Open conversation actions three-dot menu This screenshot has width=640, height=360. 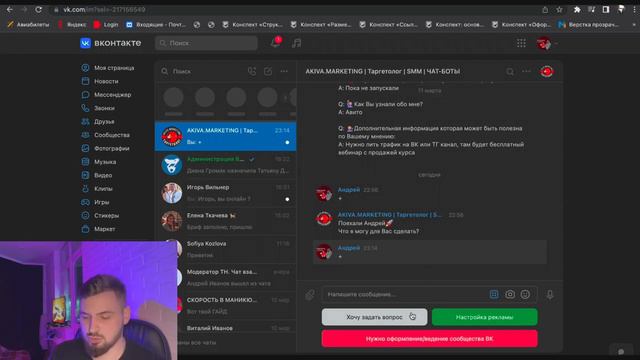[x=527, y=71]
